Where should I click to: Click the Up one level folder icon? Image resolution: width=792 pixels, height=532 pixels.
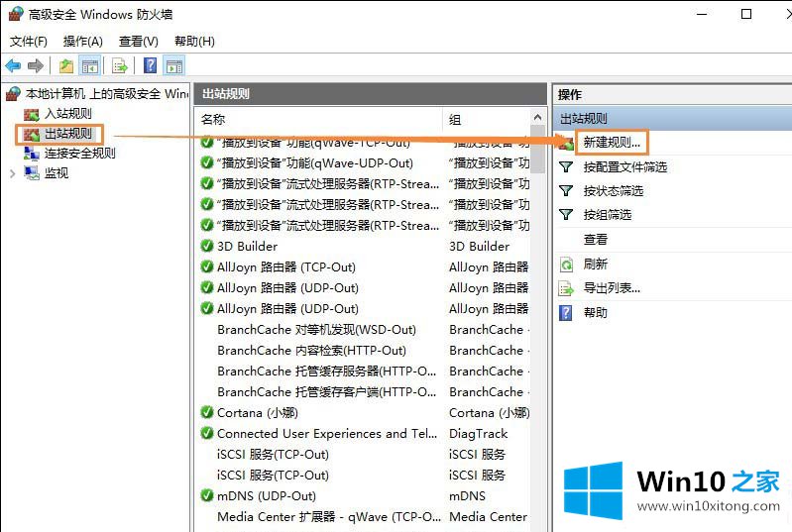tap(66, 65)
